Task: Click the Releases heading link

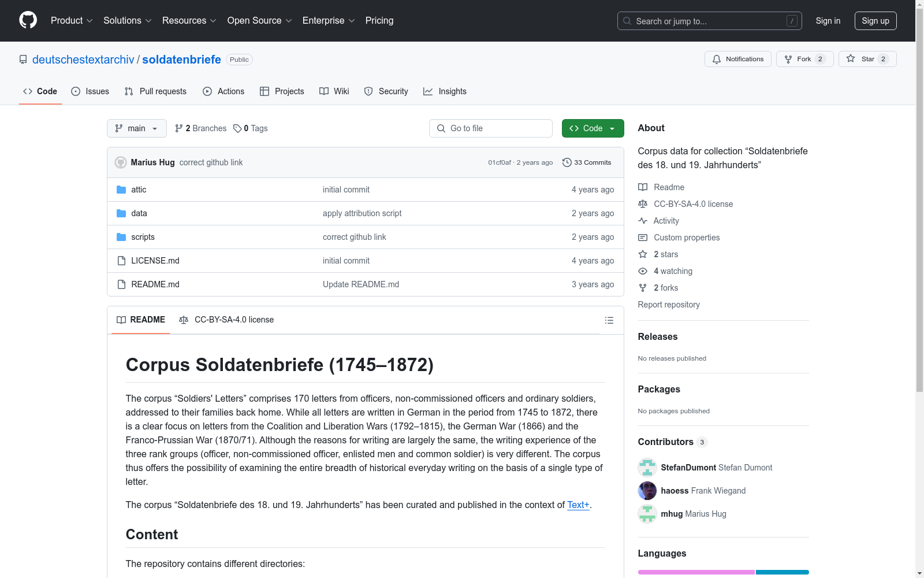Action: point(658,336)
